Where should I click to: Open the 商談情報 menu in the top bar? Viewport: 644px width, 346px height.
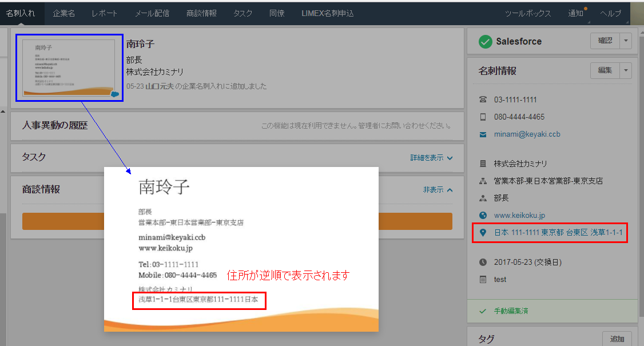point(201,14)
